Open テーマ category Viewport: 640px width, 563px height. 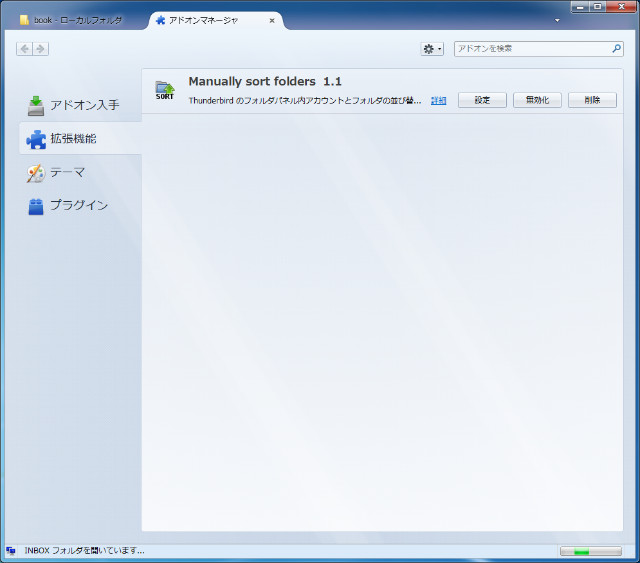point(80,172)
